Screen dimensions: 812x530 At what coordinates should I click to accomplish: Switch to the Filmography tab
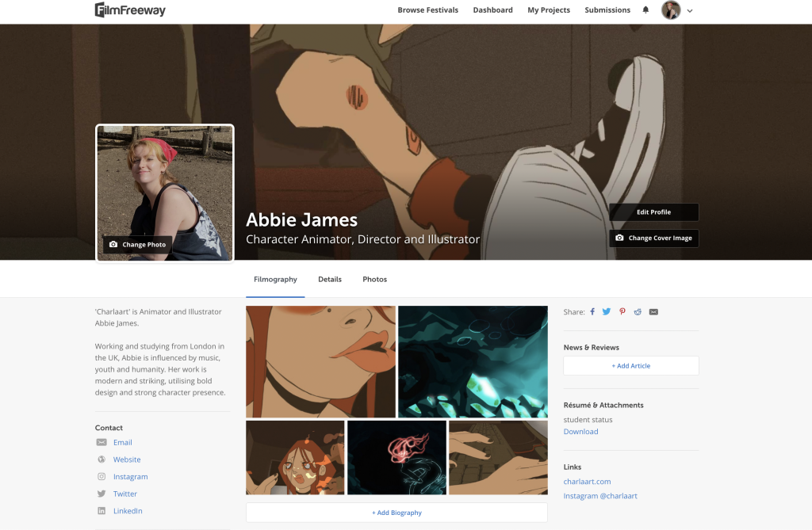click(x=275, y=280)
